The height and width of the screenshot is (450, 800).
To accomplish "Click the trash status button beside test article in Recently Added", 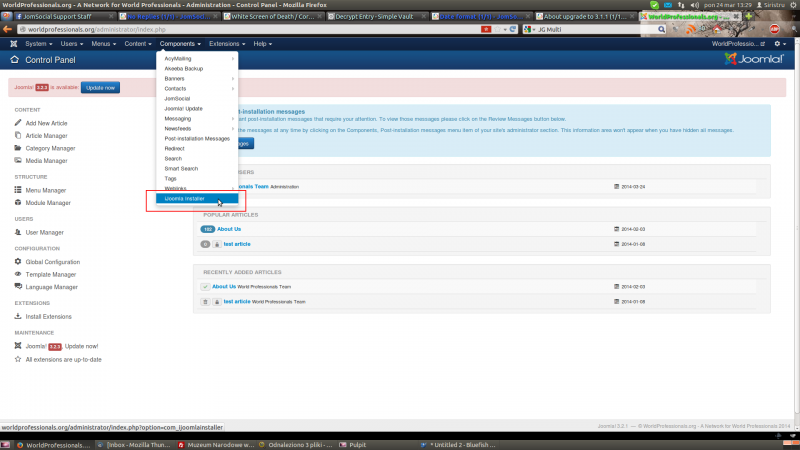I will (x=205, y=302).
